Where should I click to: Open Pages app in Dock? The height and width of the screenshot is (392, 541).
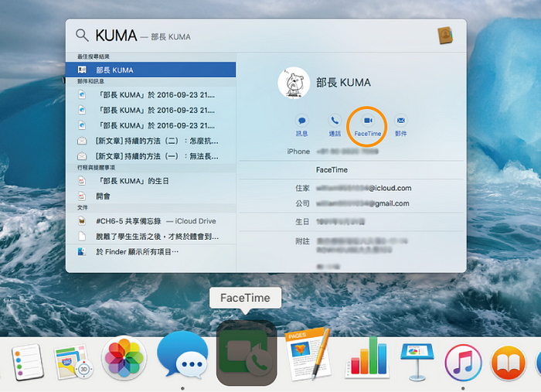click(307, 355)
